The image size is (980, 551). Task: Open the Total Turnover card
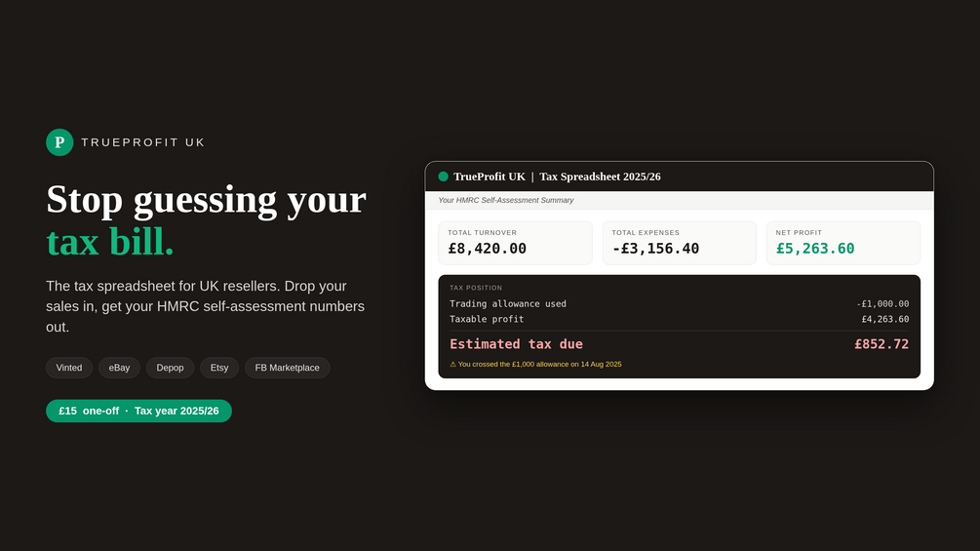515,243
